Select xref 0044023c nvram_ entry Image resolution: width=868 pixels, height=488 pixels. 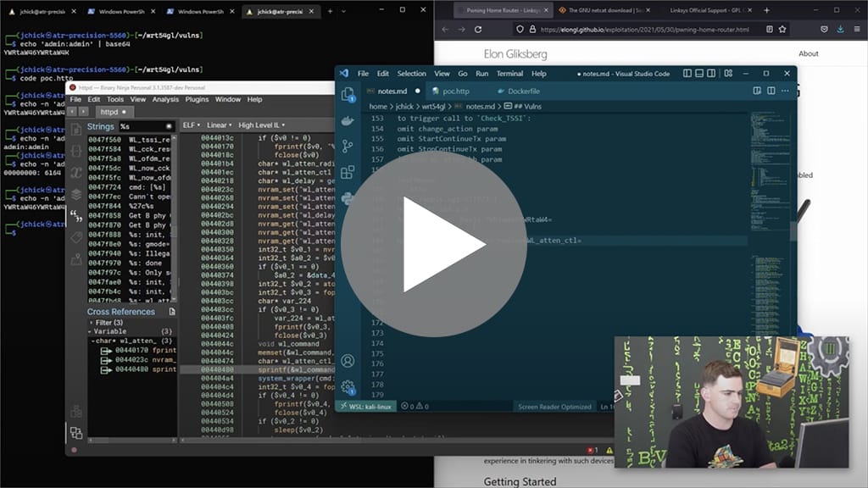coord(139,359)
